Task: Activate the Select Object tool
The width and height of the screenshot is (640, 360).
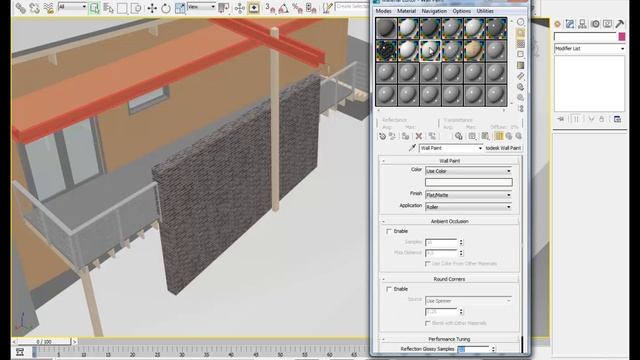Action: 94,8
